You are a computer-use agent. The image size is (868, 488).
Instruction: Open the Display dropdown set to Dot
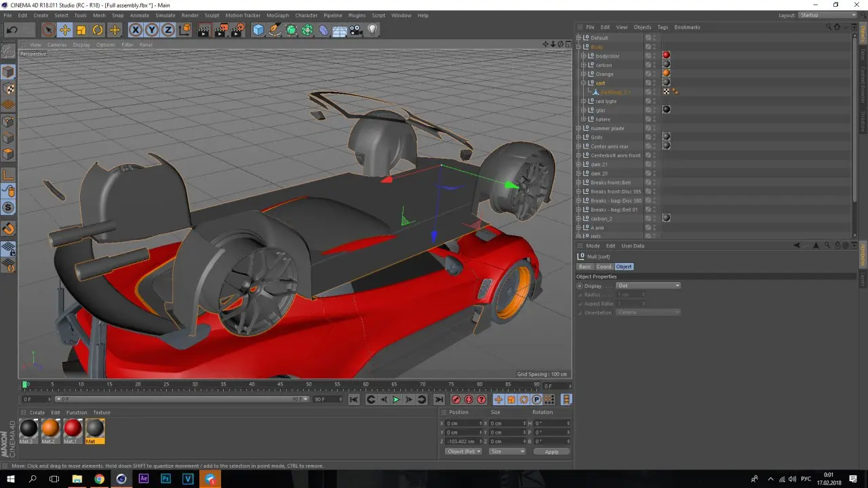click(x=648, y=286)
